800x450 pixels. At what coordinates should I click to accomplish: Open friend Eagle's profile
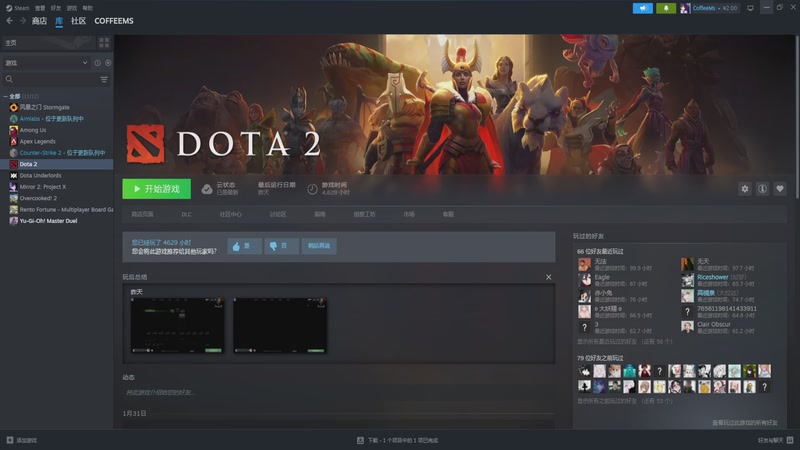pos(602,277)
